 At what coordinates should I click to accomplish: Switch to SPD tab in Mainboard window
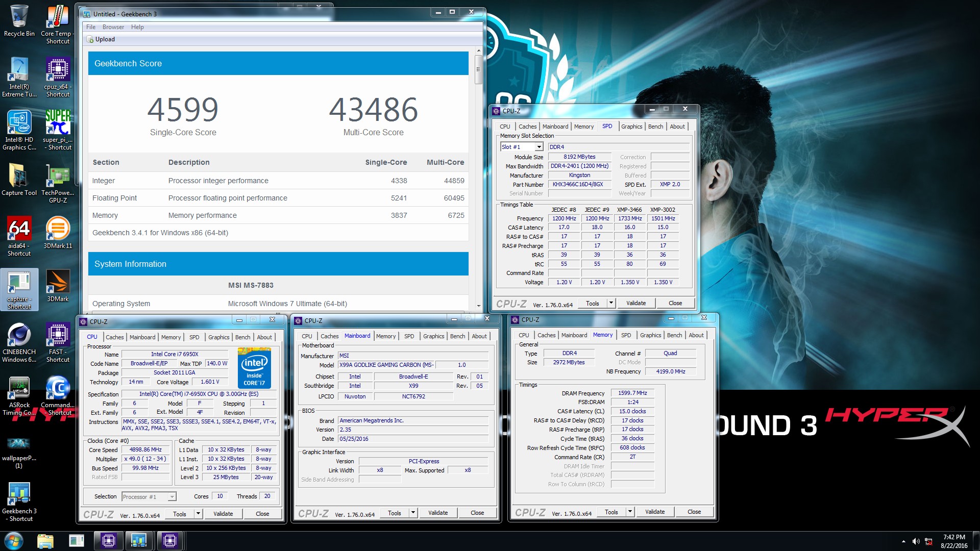point(409,336)
